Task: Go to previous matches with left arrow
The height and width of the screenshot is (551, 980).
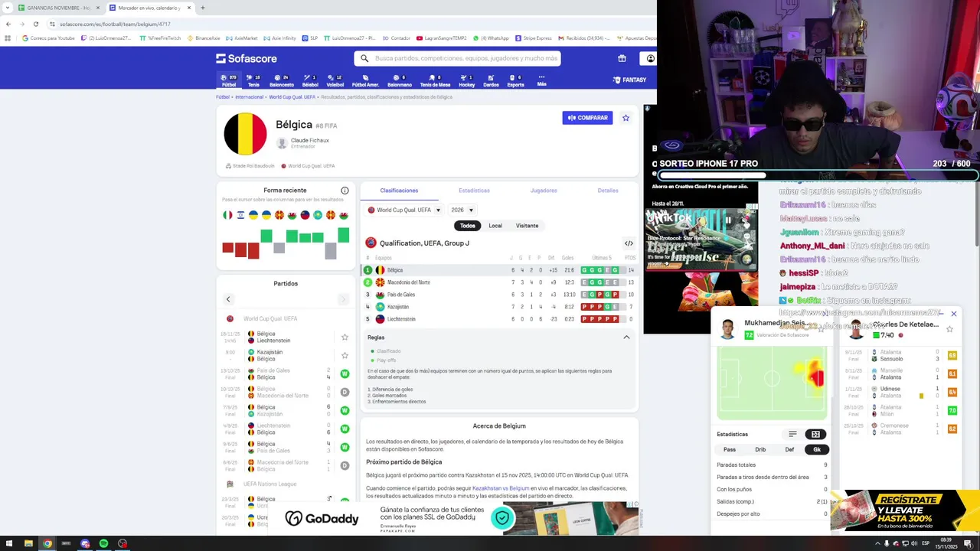Action: point(228,299)
